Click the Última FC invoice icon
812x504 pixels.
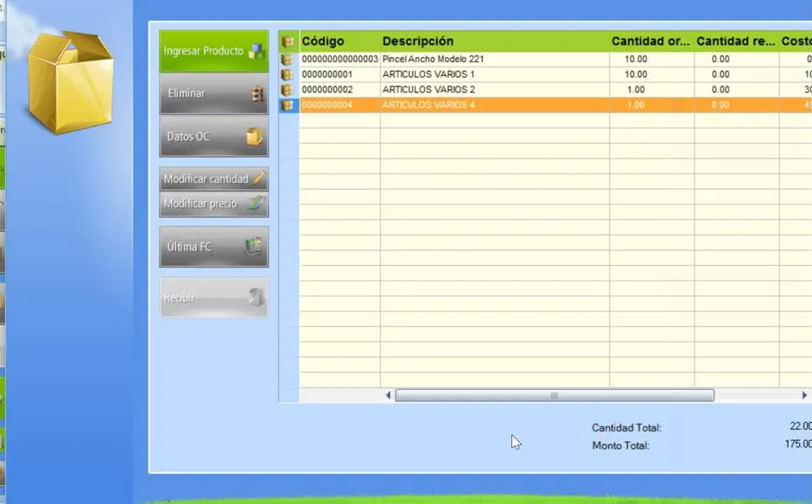pos(254,247)
